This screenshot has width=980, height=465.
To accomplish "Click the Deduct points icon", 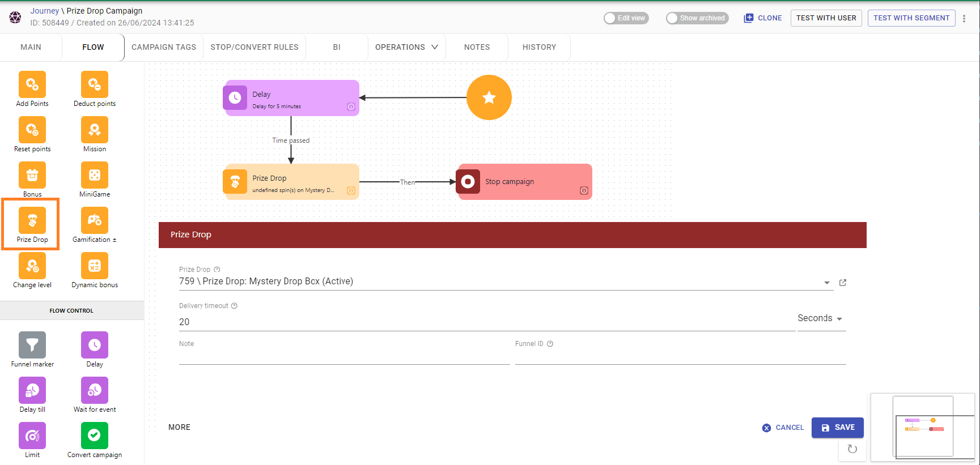I will tap(95, 85).
